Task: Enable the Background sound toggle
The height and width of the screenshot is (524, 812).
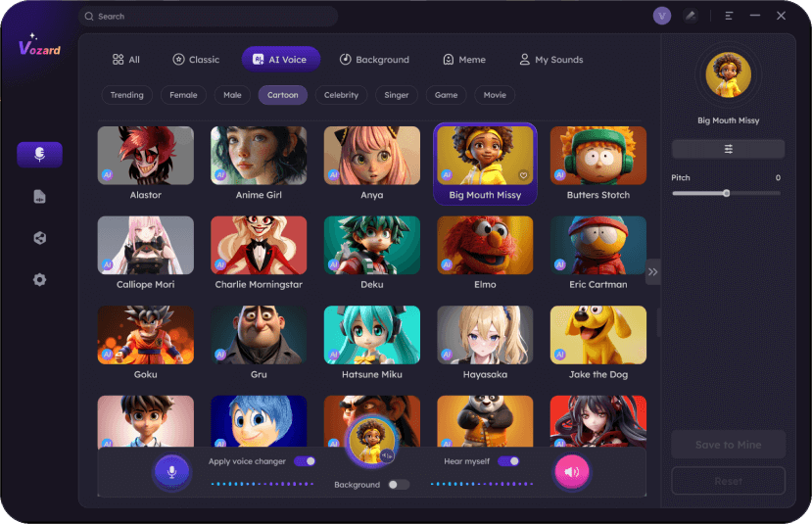Action: point(398,484)
